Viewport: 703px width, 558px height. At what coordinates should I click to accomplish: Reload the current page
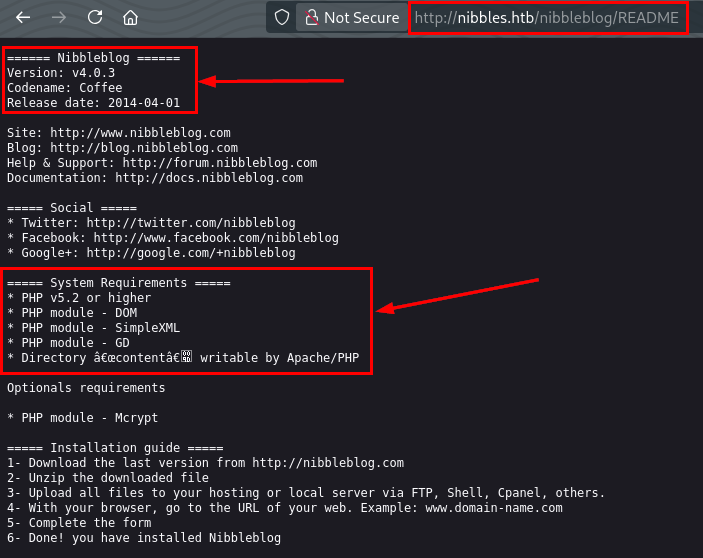(x=95, y=17)
